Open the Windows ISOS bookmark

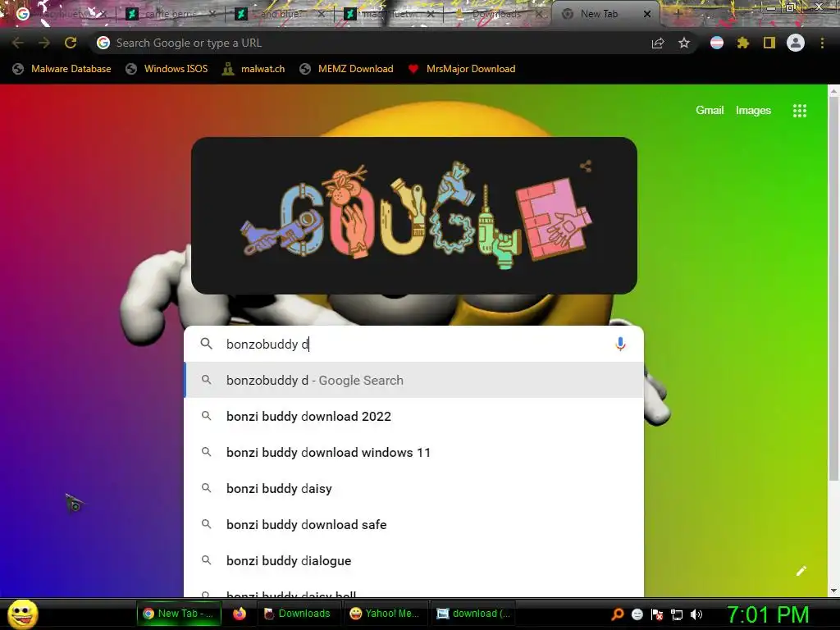167,69
